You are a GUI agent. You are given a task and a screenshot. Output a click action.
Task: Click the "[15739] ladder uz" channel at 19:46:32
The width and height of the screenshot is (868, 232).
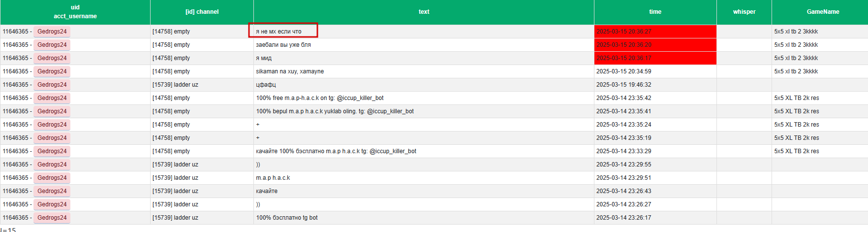pos(175,85)
